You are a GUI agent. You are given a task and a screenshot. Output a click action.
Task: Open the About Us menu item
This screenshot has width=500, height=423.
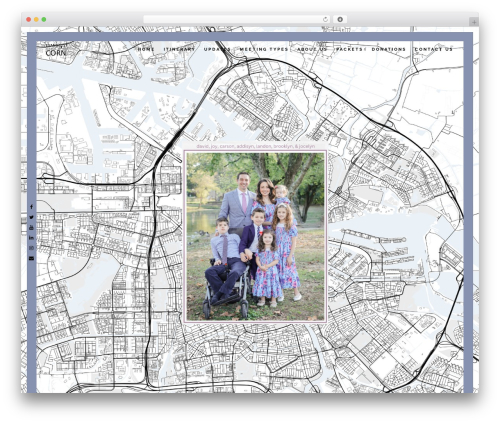(312, 49)
